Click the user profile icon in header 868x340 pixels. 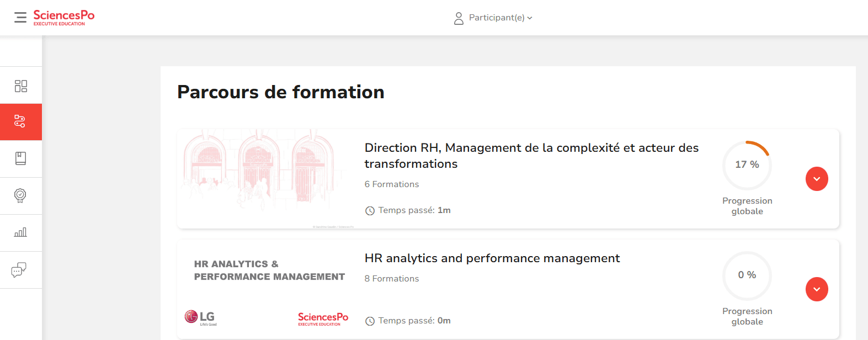pyautogui.click(x=459, y=18)
